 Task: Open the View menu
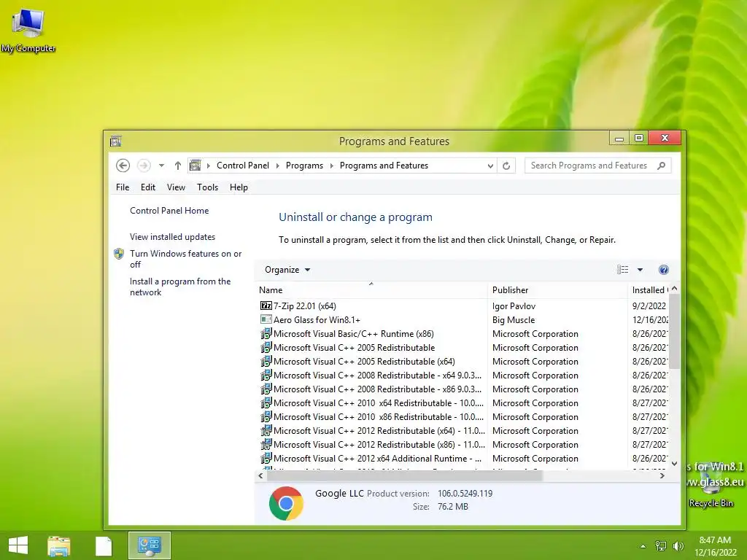tap(176, 187)
